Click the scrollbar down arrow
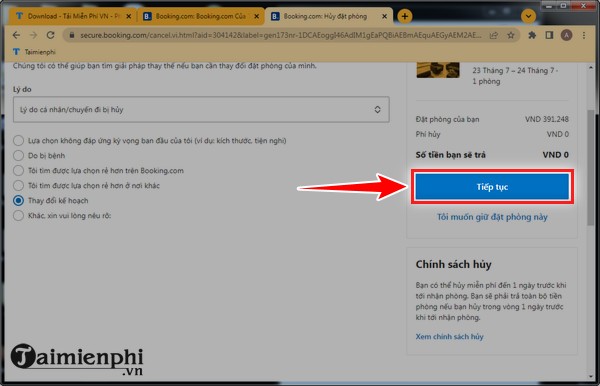This screenshot has width=600, height=386. [x=591, y=377]
